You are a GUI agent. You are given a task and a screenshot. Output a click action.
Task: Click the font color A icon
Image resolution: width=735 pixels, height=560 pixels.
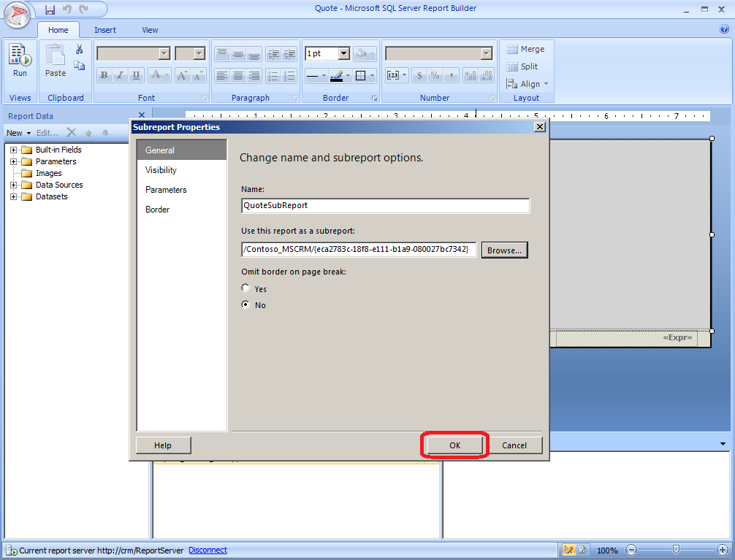(156, 75)
